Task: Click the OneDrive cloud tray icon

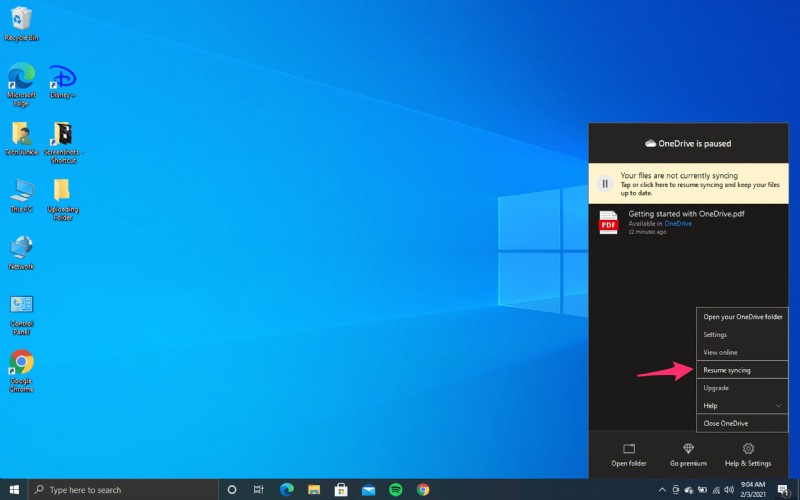Action: [x=689, y=490]
